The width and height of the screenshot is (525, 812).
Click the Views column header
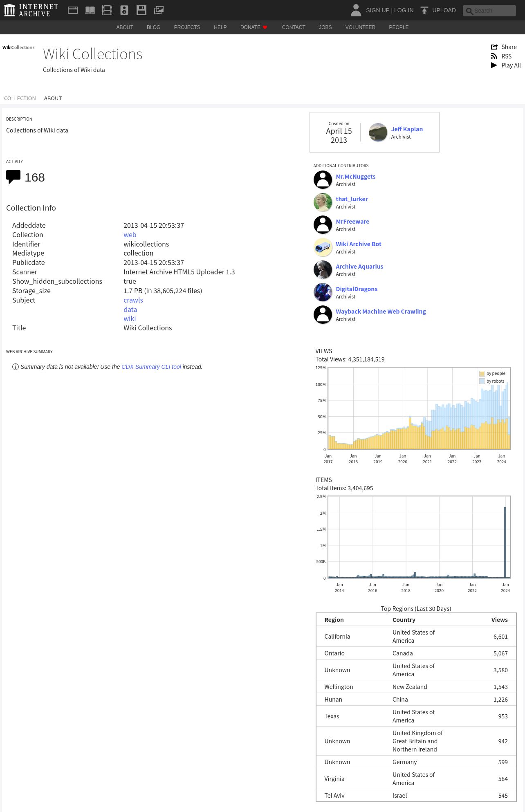[499, 620]
